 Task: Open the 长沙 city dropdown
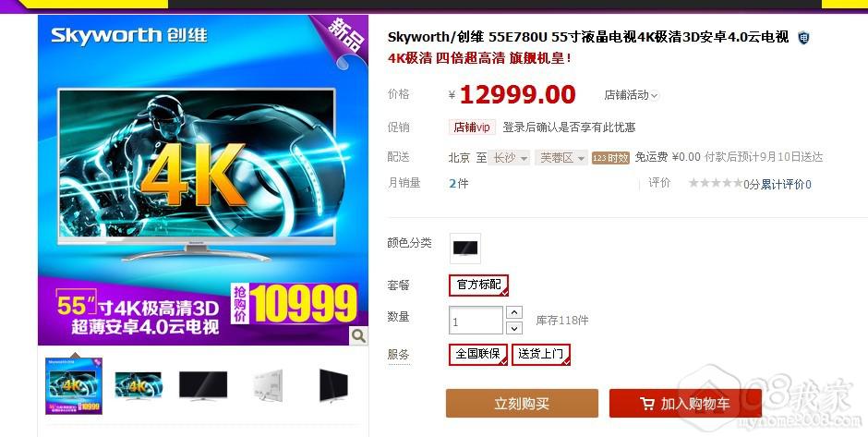tap(510, 158)
